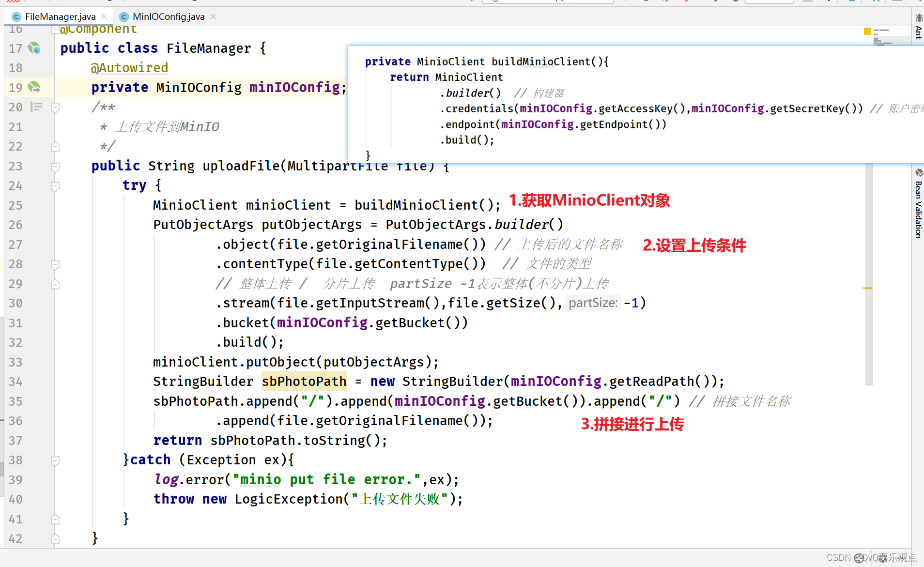Switch to the MinIOConfig.java tab
Viewport: 924px width, 567px height.
coord(168,16)
